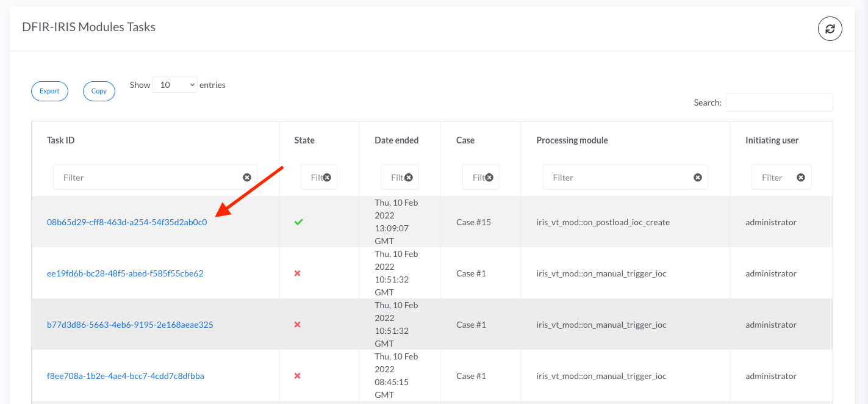Image resolution: width=868 pixels, height=404 pixels.
Task: Click the green success checkmark icon
Action: click(298, 222)
